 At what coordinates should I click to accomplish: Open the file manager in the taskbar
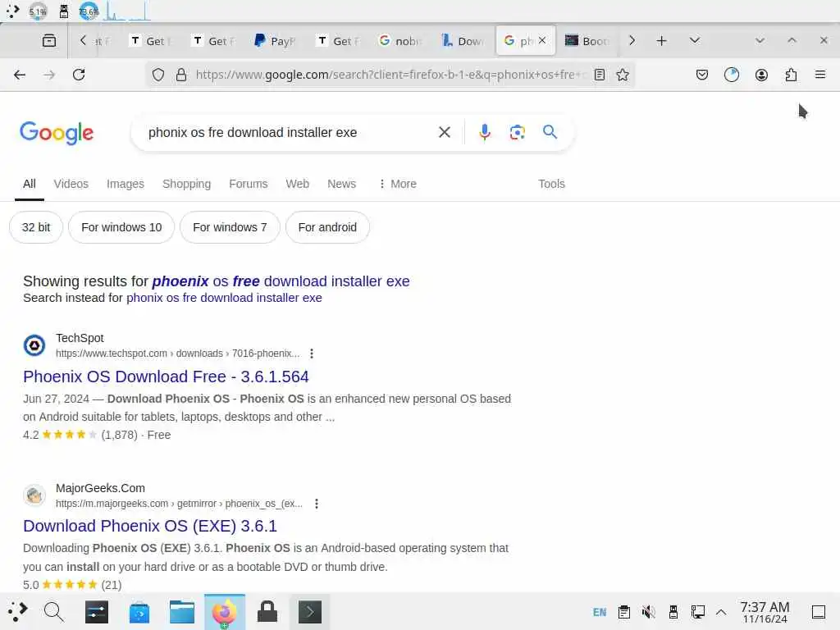point(181,612)
